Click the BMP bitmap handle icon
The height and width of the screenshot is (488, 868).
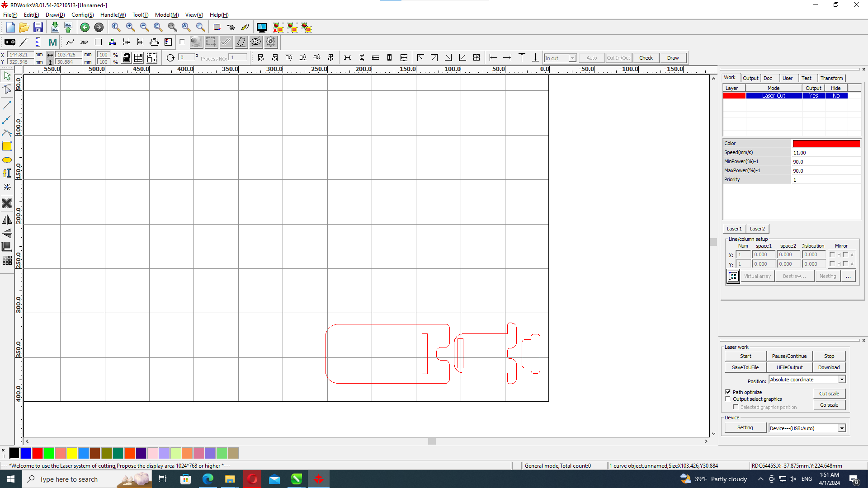(x=84, y=42)
